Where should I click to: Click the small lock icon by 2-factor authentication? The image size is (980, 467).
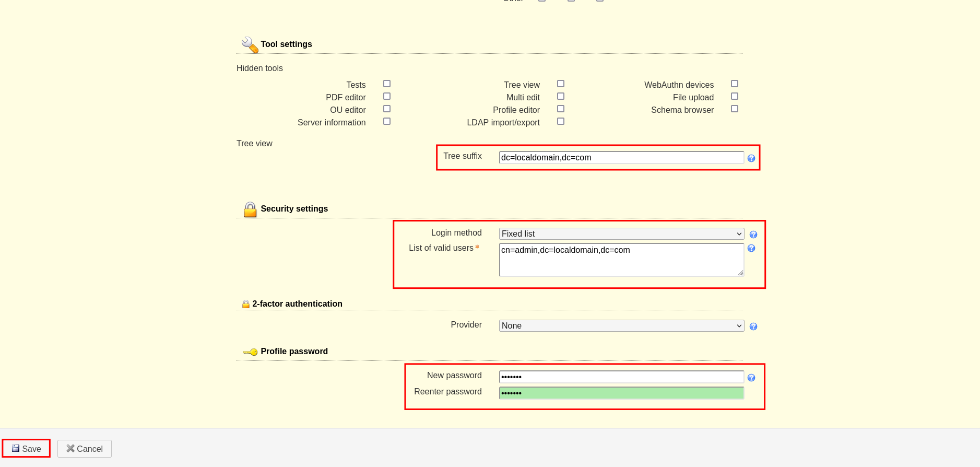click(x=245, y=304)
